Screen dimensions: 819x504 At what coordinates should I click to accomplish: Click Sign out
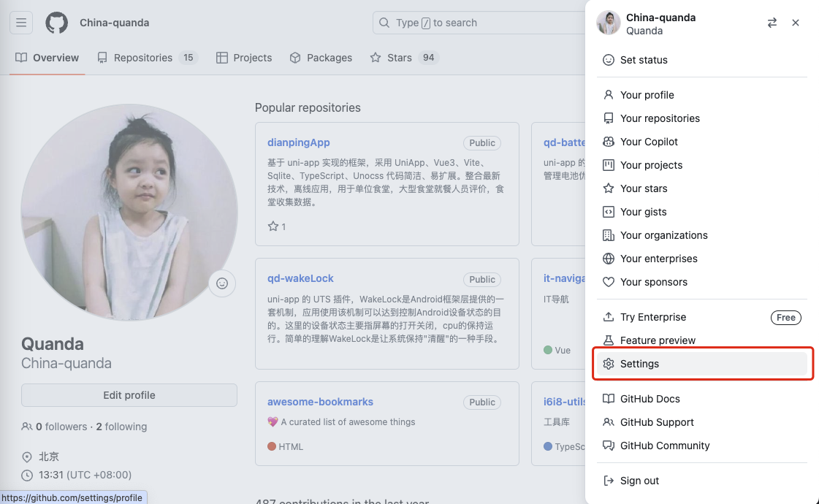[639, 481]
